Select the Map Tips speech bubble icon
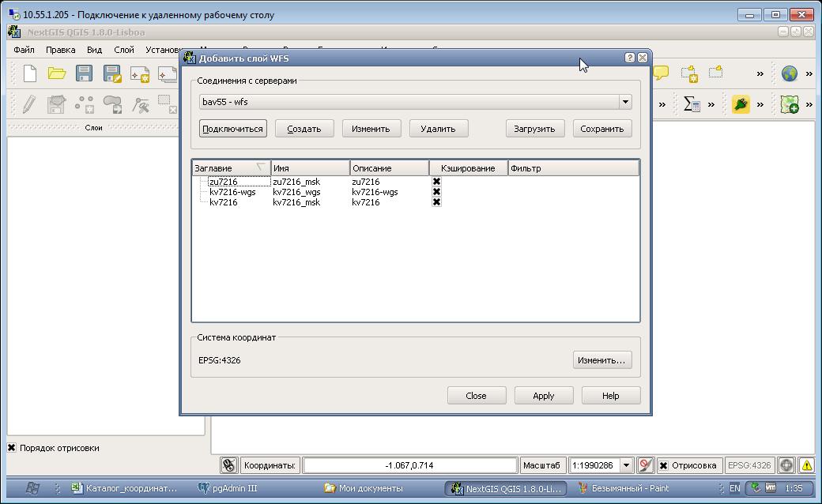The image size is (822, 504). pyautogui.click(x=661, y=73)
